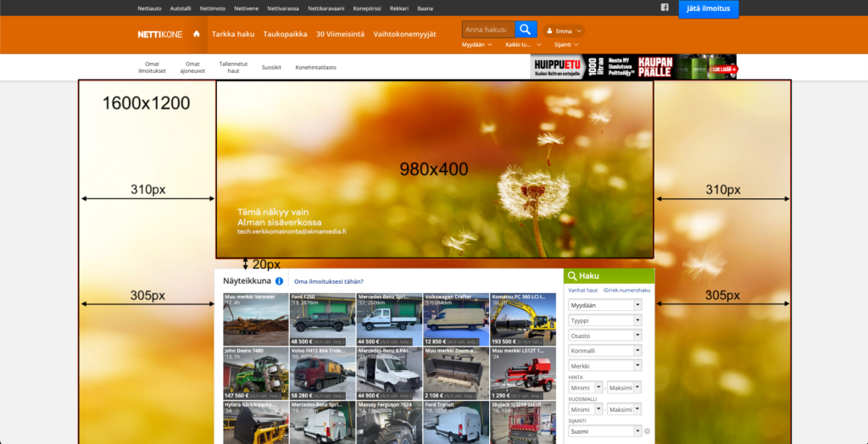The width and height of the screenshot is (868, 444).
Task: Open the Mercedes-Benz 44 900 € van listing
Action: point(389,373)
